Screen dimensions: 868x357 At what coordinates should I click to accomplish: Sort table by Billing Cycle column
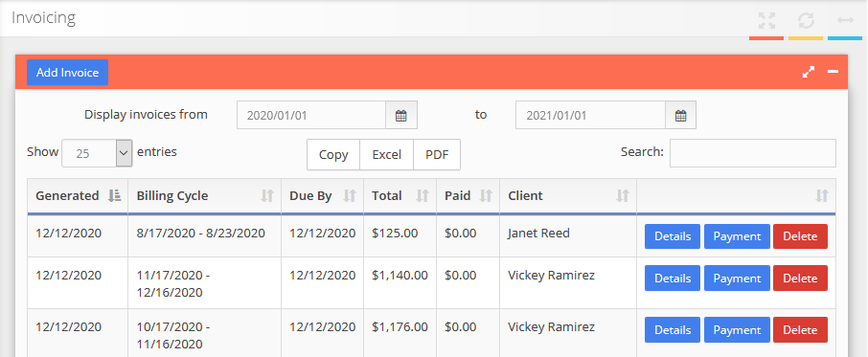click(x=204, y=195)
